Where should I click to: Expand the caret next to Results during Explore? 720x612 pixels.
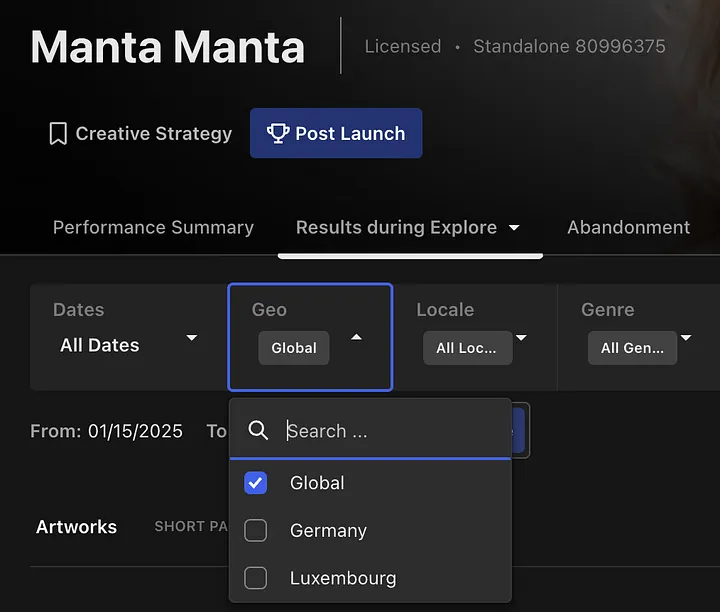[514, 228]
